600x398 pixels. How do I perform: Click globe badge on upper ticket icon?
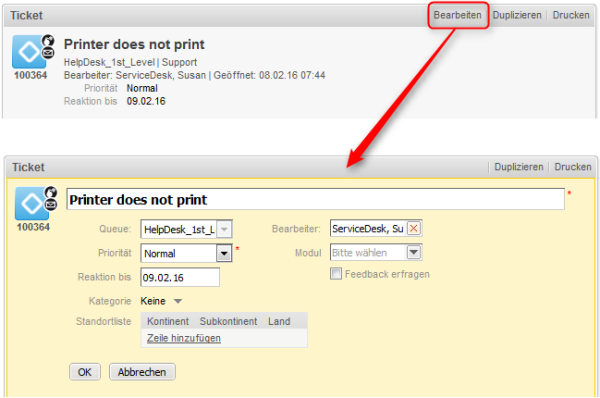click(49, 40)
